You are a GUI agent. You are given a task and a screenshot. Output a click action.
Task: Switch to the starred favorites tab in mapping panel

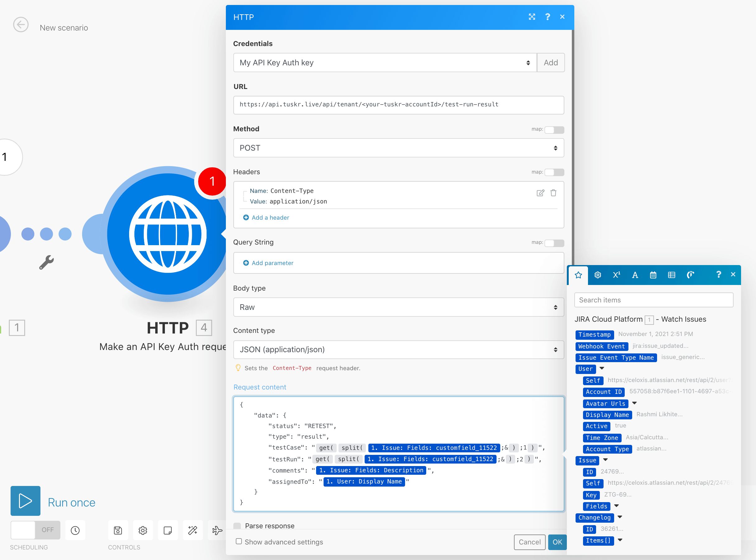click(578, 275)
